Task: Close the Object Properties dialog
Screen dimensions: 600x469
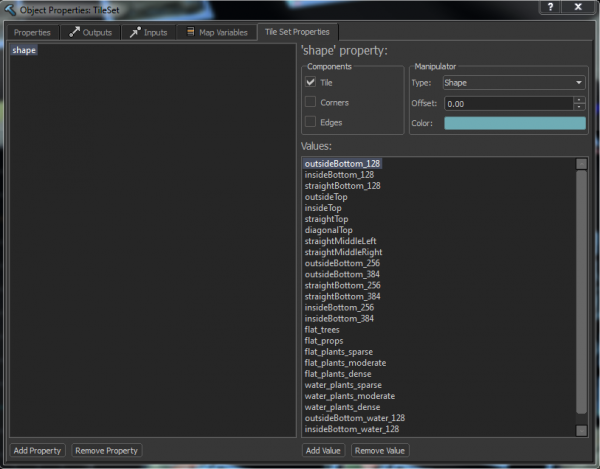Action: [578, 7]
